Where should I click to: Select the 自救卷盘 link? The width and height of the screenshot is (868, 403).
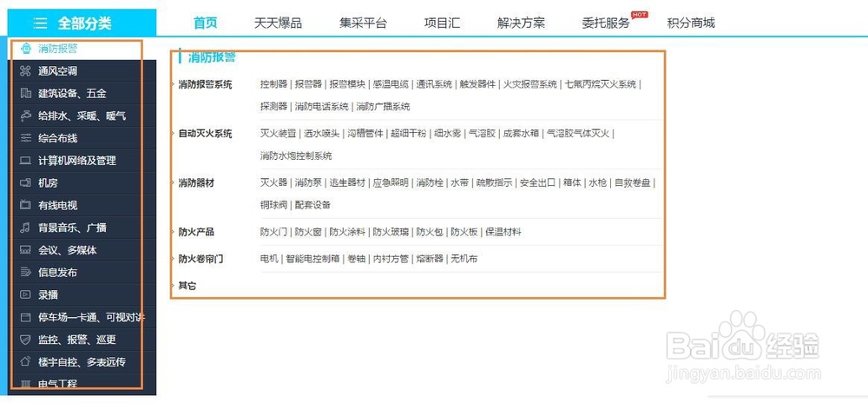[x=632, y=183]
